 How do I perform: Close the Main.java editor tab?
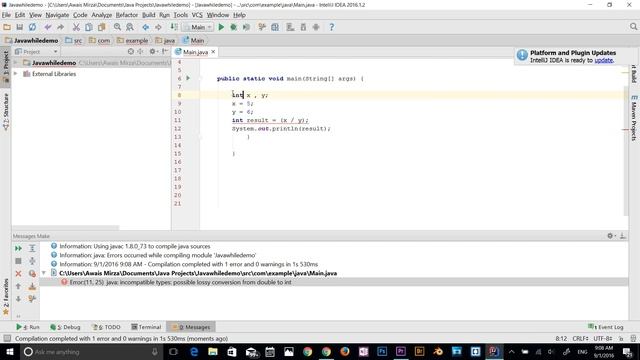coord(213,52)
